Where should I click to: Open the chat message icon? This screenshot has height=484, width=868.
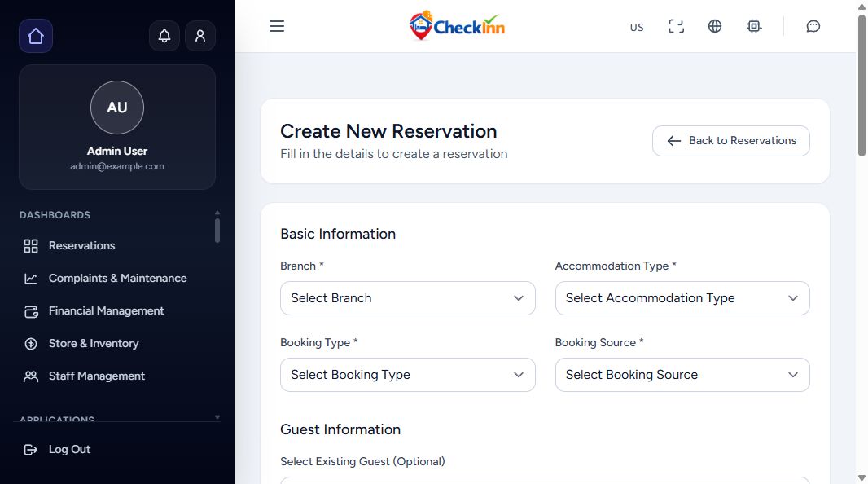pos(813,26)
